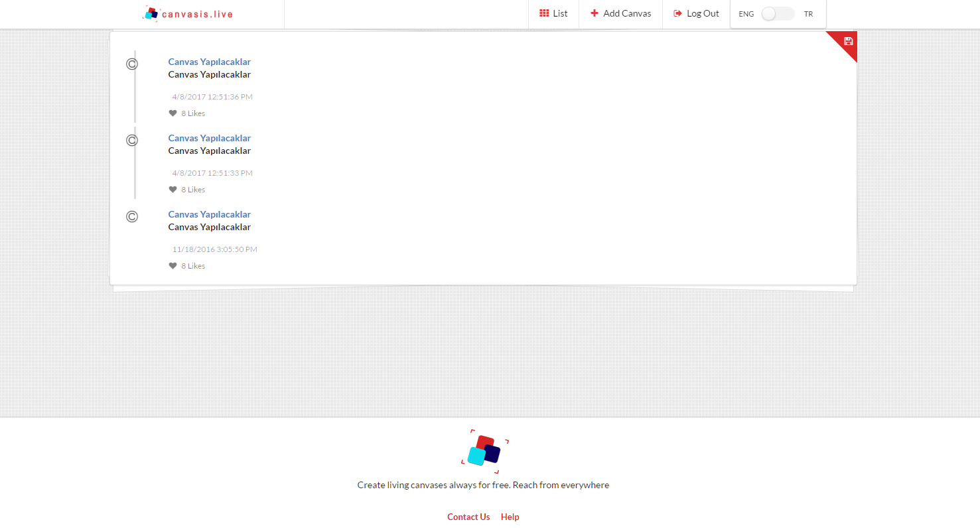Click the canvasis logo in the footer
This screenshot has height=528, width=980.
click(484, 452)
